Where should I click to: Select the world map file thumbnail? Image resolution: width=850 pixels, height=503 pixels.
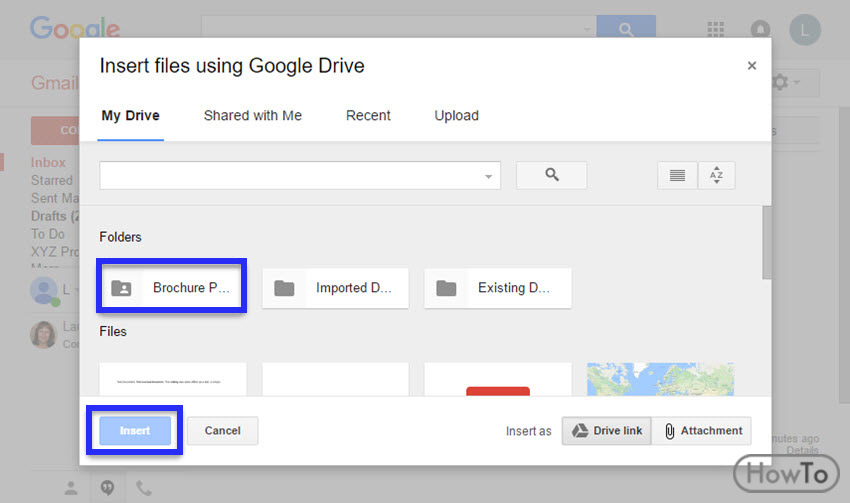[x=660, y=379]
